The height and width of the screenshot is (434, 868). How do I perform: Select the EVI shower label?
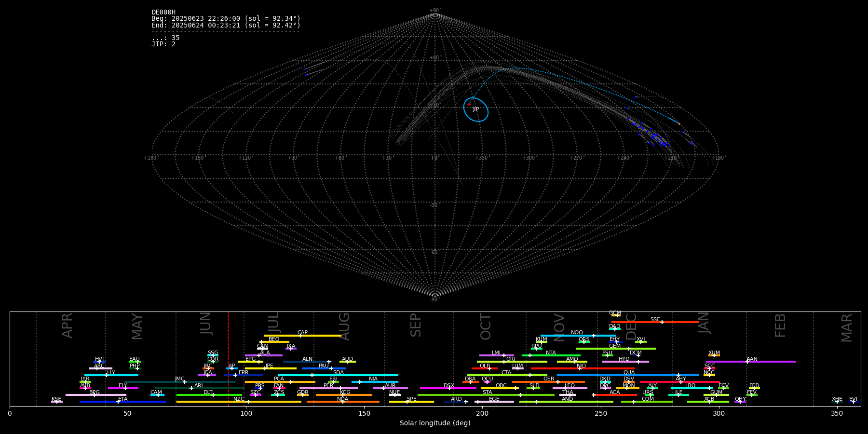pos(853,399)
